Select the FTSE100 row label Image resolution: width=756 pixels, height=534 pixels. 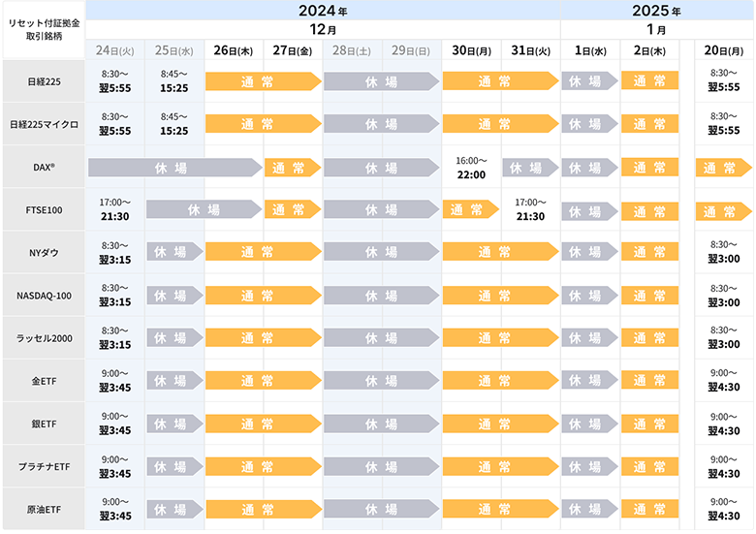(43, 209)
